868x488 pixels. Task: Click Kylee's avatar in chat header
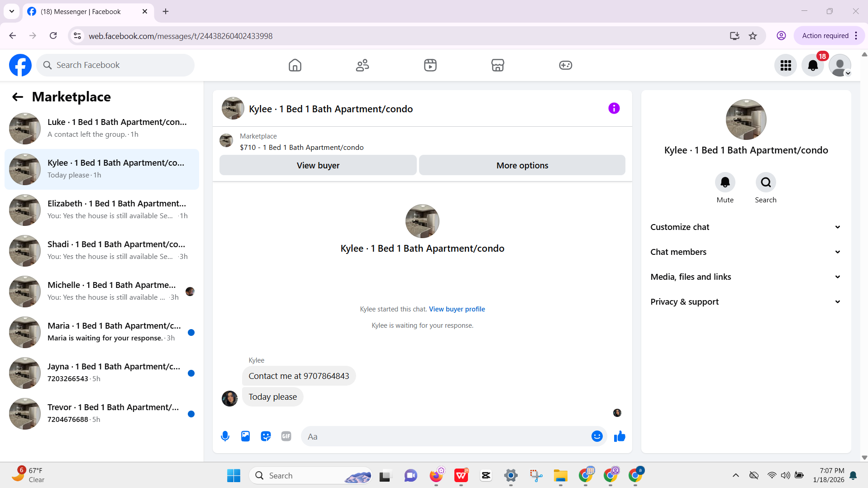click(233, 108)
